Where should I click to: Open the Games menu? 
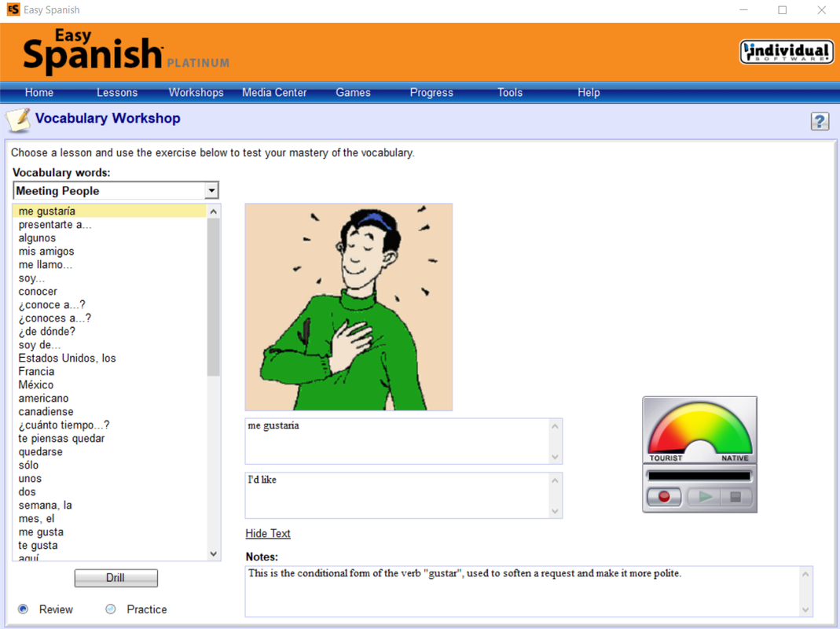click(x=353, y=92)
